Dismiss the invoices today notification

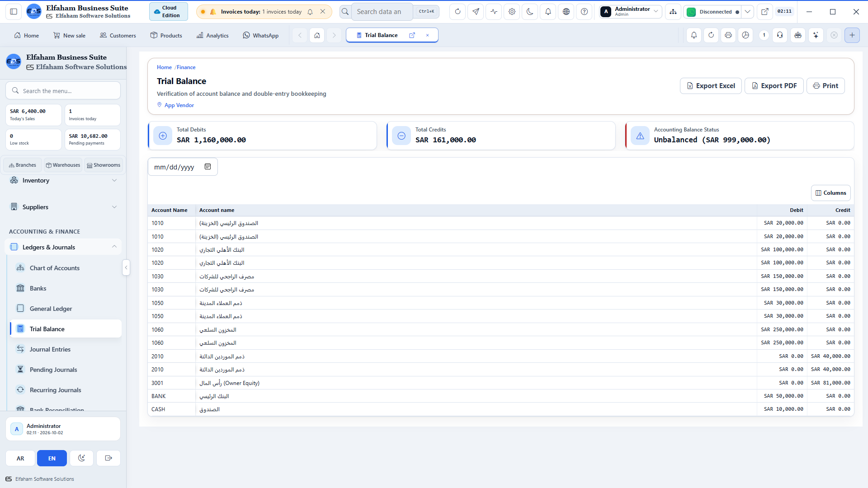coord(323,12)
